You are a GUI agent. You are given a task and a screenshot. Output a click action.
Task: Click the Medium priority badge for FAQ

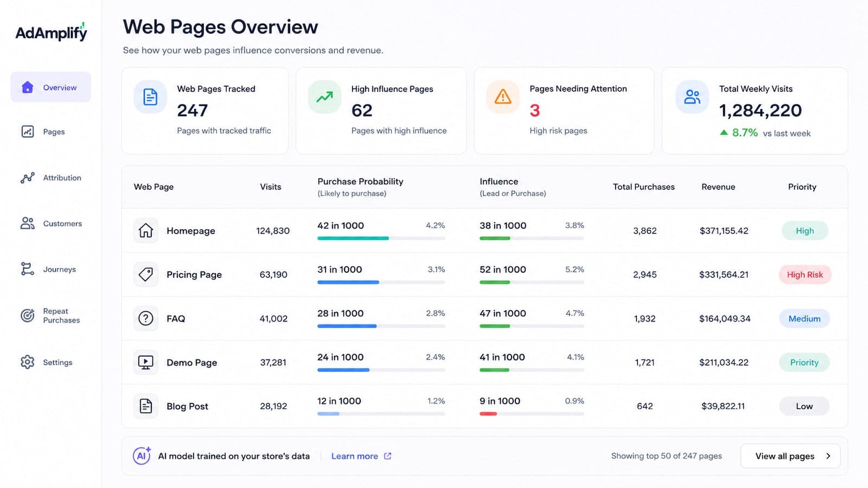(805, 318)
